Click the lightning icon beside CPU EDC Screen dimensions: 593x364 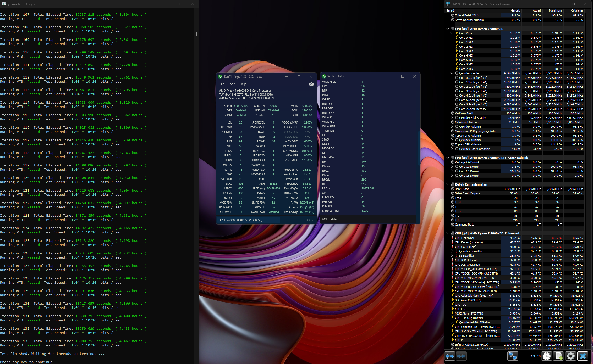(x=453, y=309)
